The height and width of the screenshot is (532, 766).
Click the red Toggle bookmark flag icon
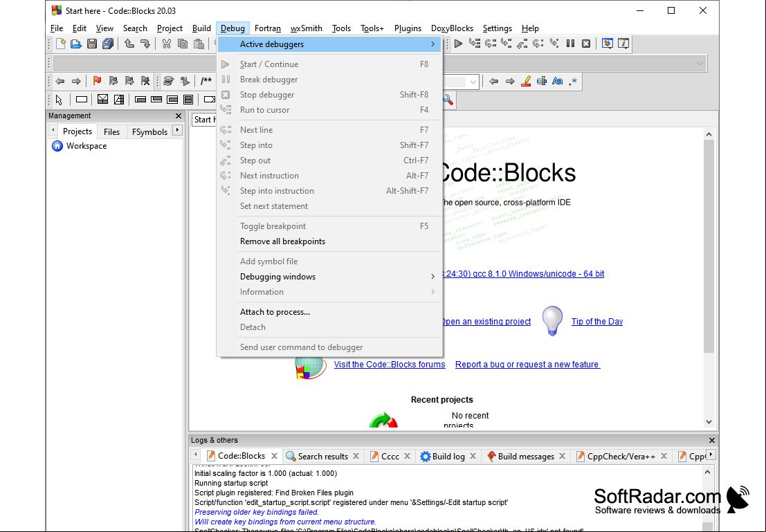click(97, 81)
